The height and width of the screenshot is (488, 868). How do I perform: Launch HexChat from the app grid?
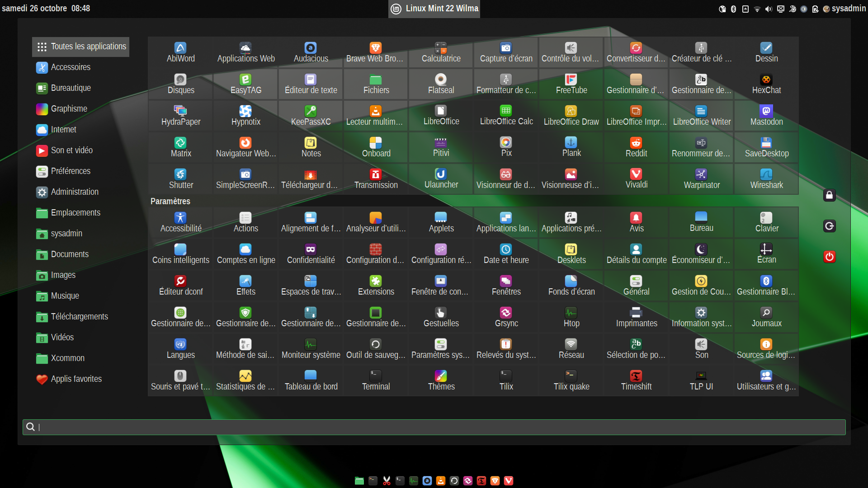coord(766,84)
